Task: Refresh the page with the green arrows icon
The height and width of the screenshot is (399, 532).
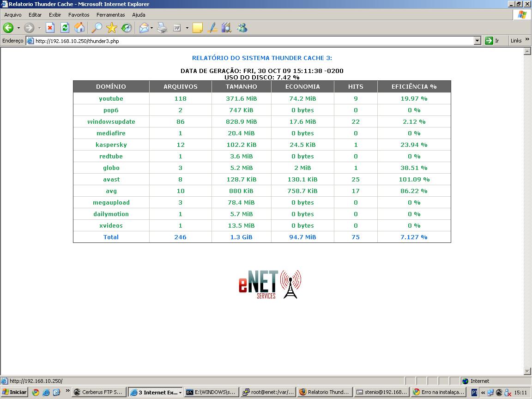Action: click(65, 28)
